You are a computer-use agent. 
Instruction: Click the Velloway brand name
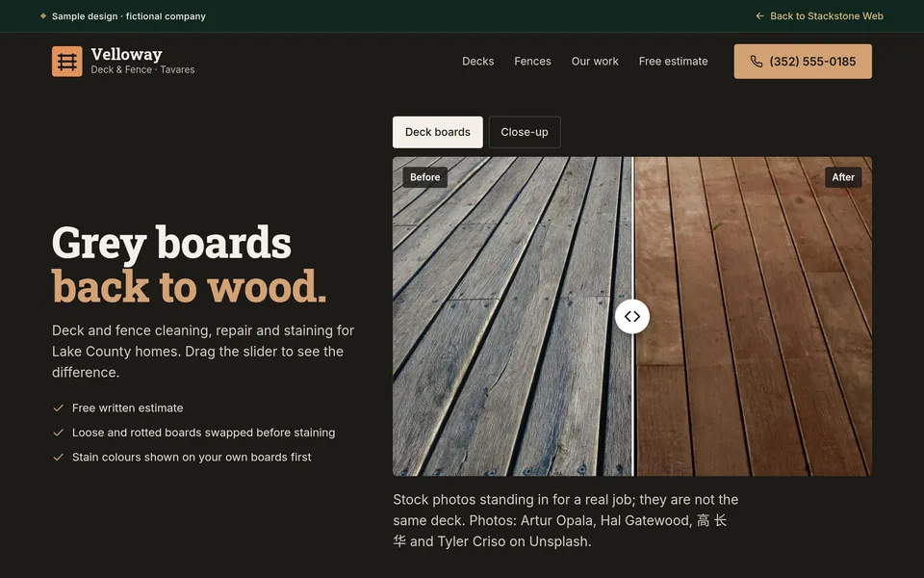pyautogui.click(x=127, y=54)
